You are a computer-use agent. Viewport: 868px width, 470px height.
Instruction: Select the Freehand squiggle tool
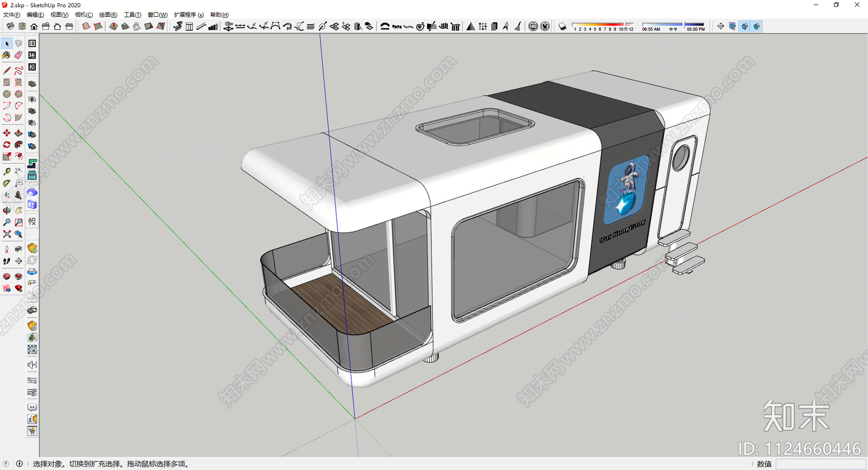click(18, 70)
